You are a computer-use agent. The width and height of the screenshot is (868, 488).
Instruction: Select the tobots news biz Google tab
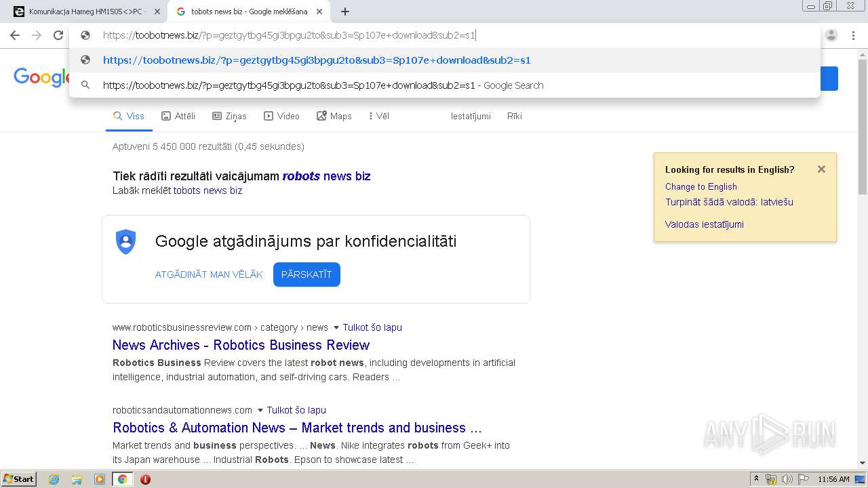point(249,12)
